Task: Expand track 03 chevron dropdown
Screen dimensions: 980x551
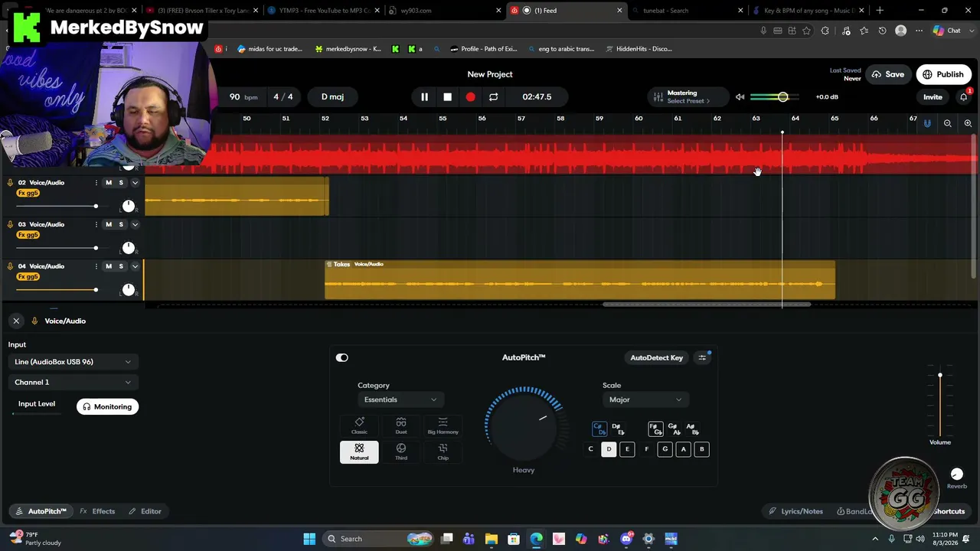Action: tap(135, 224)
